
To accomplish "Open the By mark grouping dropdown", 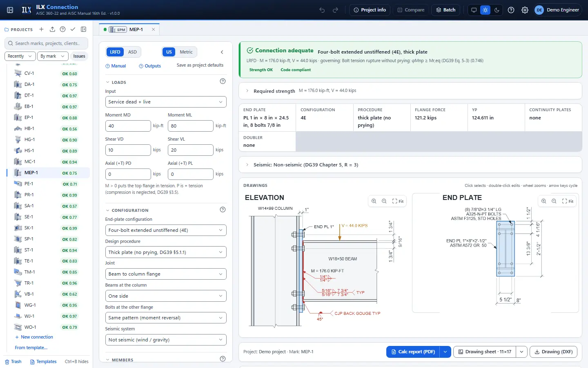I will pyautogui.click(x=52, y=56).
